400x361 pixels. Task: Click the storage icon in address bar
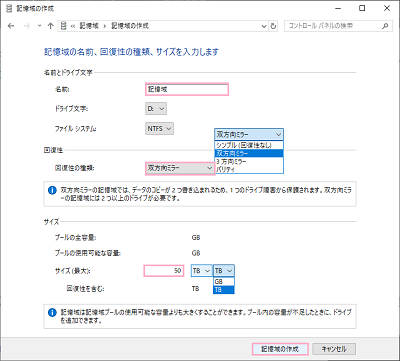[64, 26]
